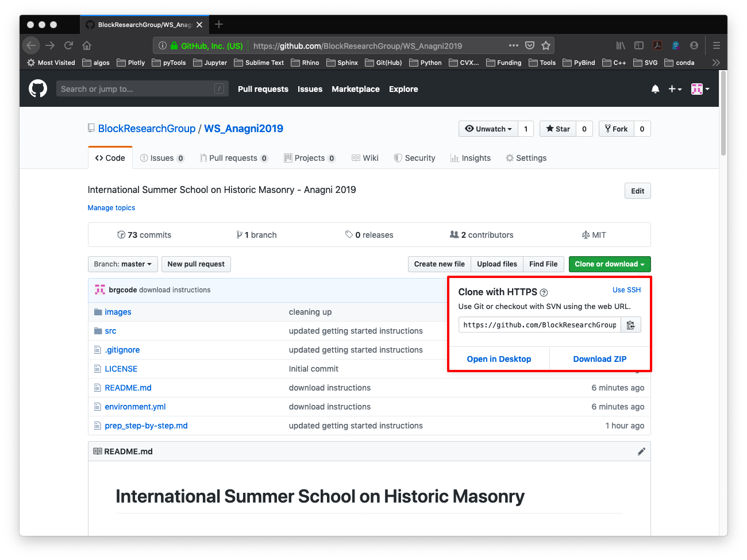Switch to Use SSH
This screenshot has width=747, height=560.
click(626, 290)
